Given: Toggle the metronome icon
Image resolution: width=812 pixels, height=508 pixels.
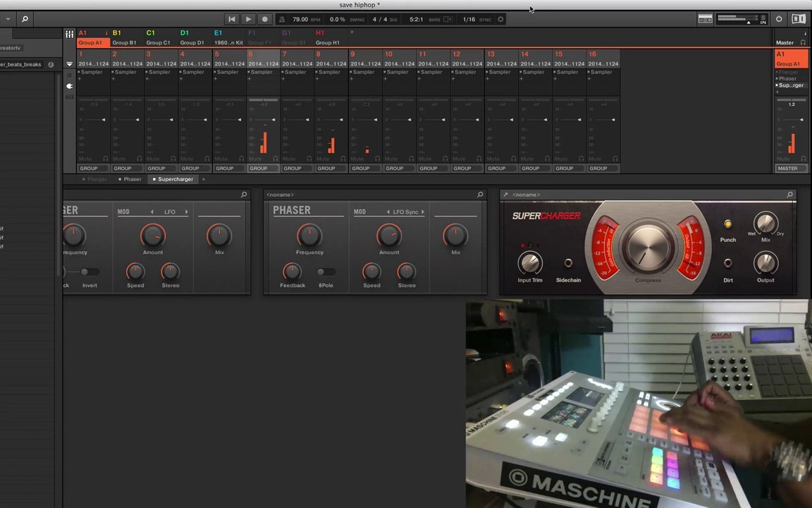Looking at the screenshot, I should coord(282,19).
